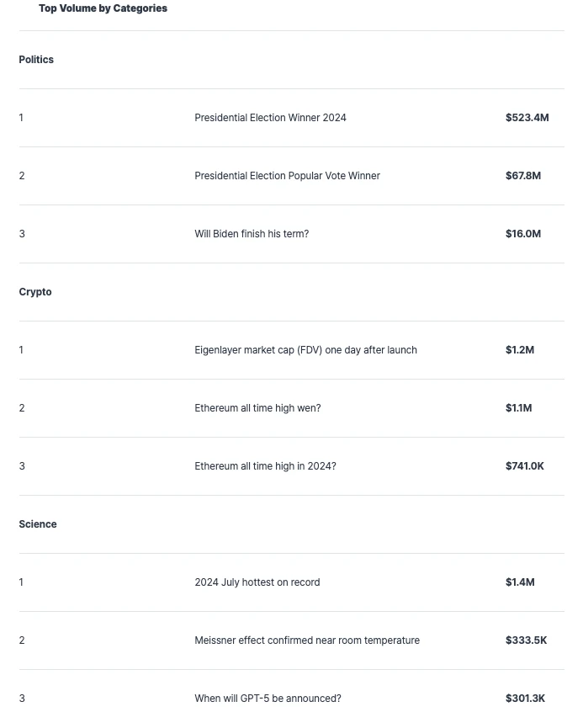The height and width of the screenshot is (728, 583).
Task: Click the $741.0K volume value
Action: coord(524,466)
